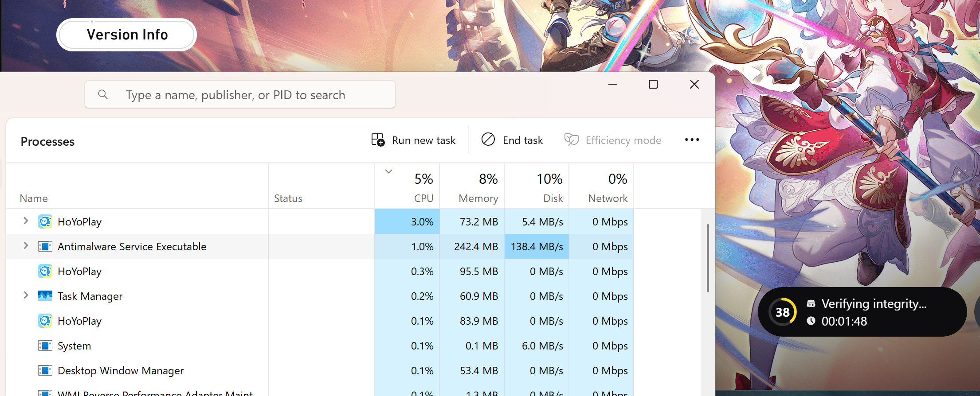Click HoYoPlay icon in the 95.5 MB row
This screenshot has height=396, width=980.
pos(45,271)
